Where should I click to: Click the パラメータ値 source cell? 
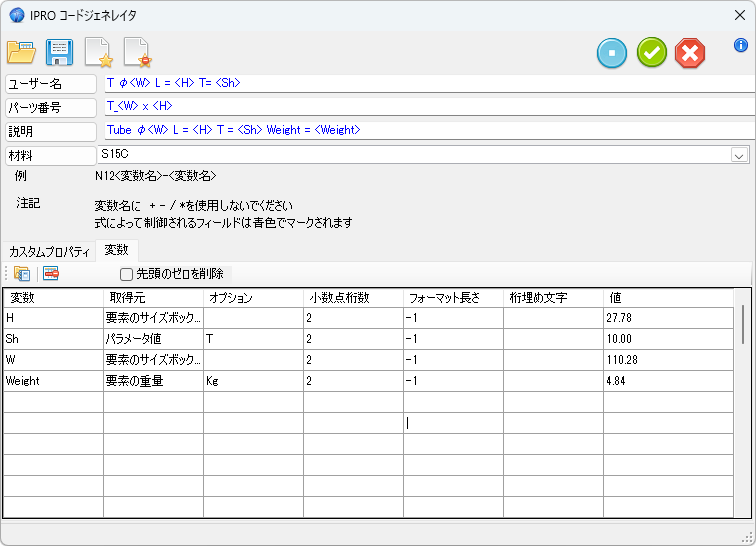pyautogui.click(x=153, y=339)
